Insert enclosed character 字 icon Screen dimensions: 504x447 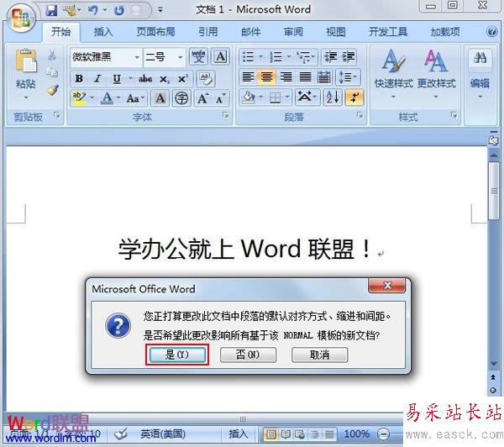[x=181, y=98]
